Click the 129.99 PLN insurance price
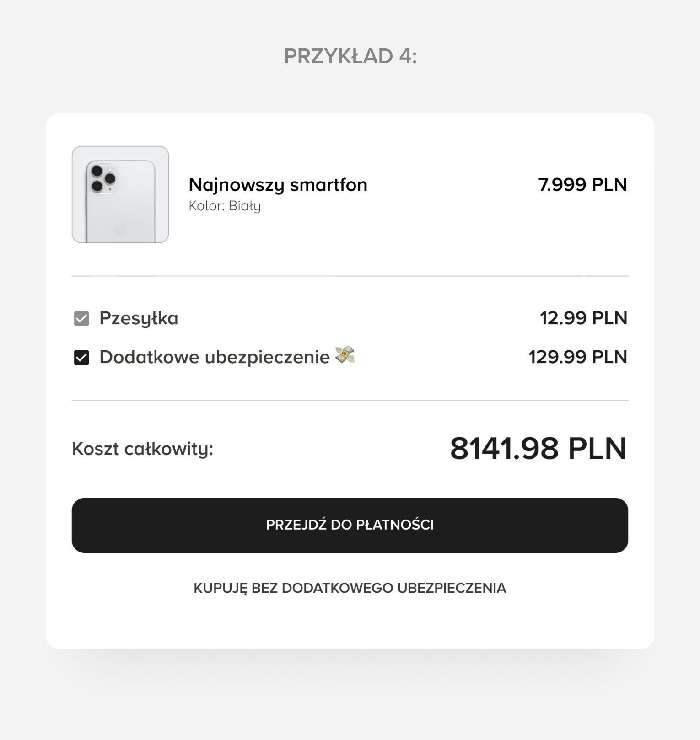Viewport: 700px width, 740px height. click(577, 357)
